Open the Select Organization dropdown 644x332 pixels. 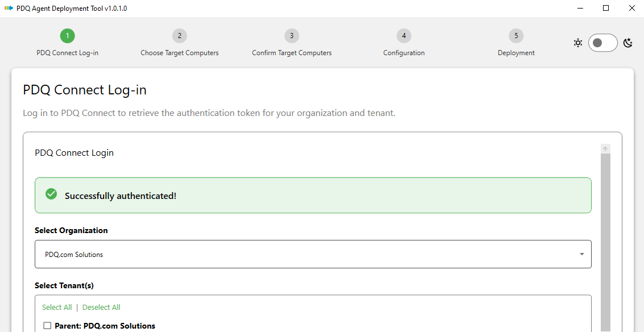coord(313,255)
